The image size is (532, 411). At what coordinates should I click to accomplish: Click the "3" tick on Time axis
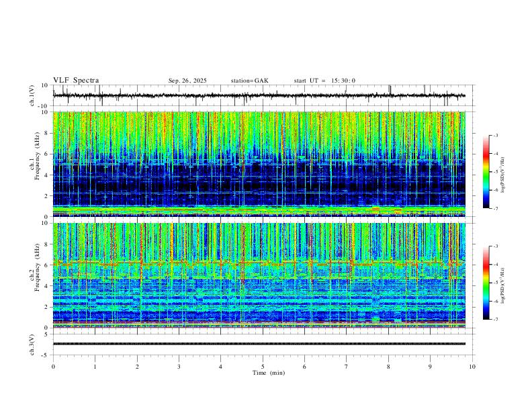(179, 367)
